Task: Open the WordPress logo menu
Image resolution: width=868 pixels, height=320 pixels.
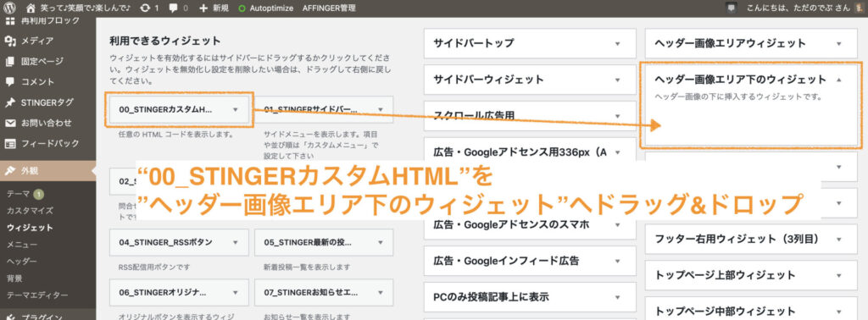Action: point(10,8)
